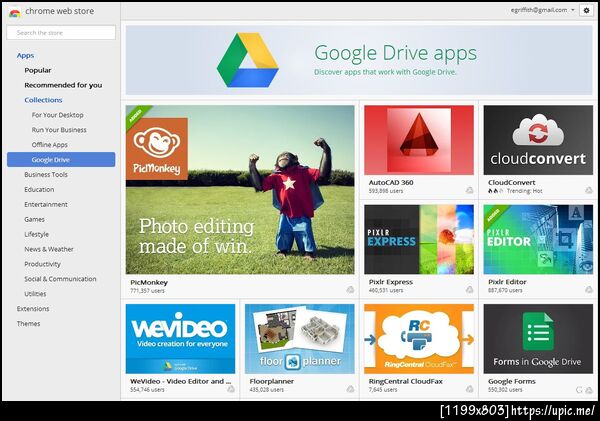Open the For Your Desktop collection
The width and height of the screenshot is (600, 421).
57,115
